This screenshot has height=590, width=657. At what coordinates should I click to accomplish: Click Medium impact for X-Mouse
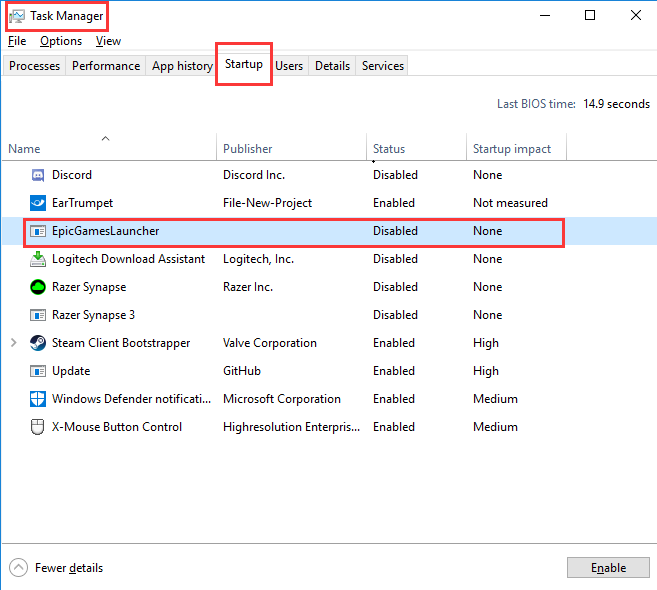tap(495, 427)
